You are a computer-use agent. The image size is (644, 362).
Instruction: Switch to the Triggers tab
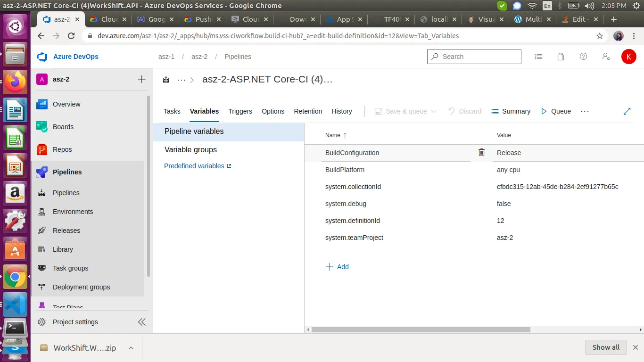(x=240, y=111)
